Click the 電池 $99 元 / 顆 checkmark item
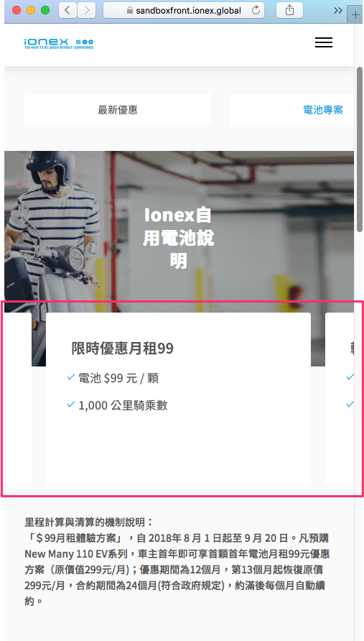 [113, 378]
